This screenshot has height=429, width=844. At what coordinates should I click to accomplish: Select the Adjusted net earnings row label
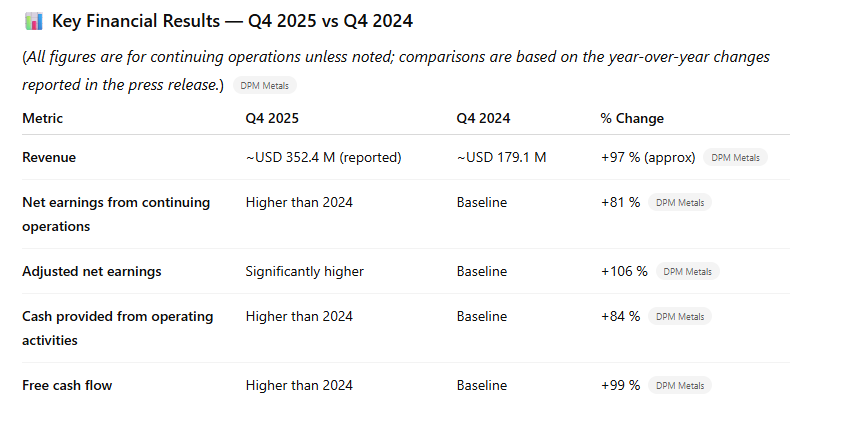coord(92,271)
